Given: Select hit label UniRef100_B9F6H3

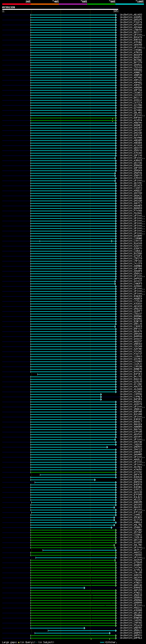Looking at the screenshot, I should pos(131,118).
